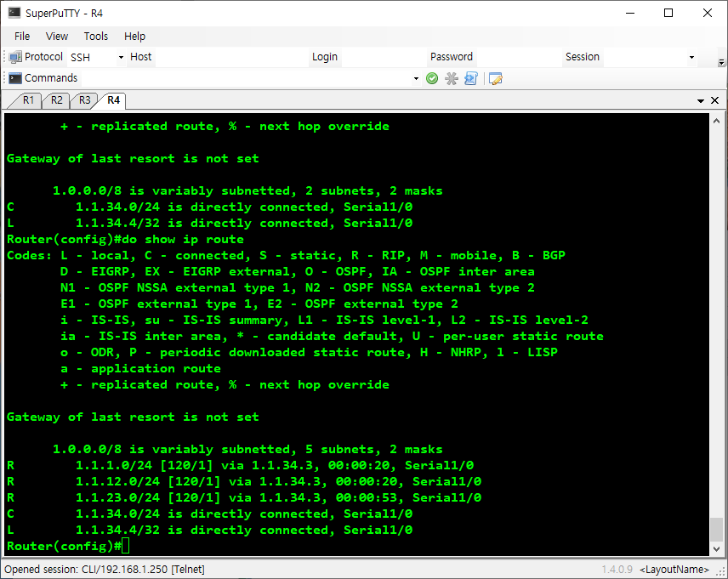The width and height of the screenshot is (728, 579).
Task: Click the SuperPuTTY app icon in title bar
Action: [x=14, y=13]
